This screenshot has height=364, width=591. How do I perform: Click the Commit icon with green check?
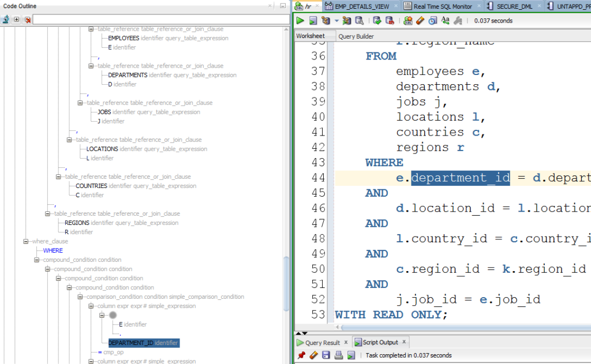[x=377, y=21]
